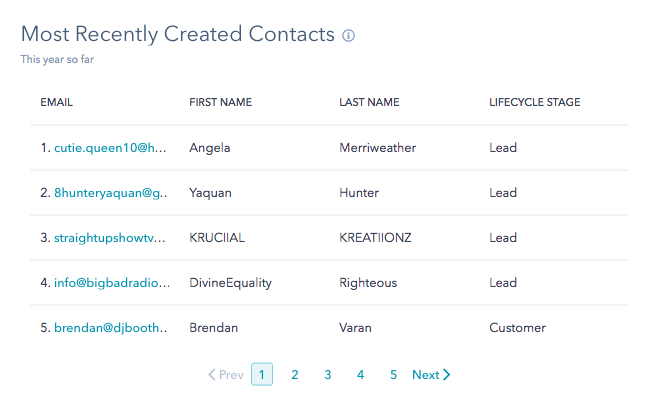Go to page 3 of contacts

tap(328, 374)
